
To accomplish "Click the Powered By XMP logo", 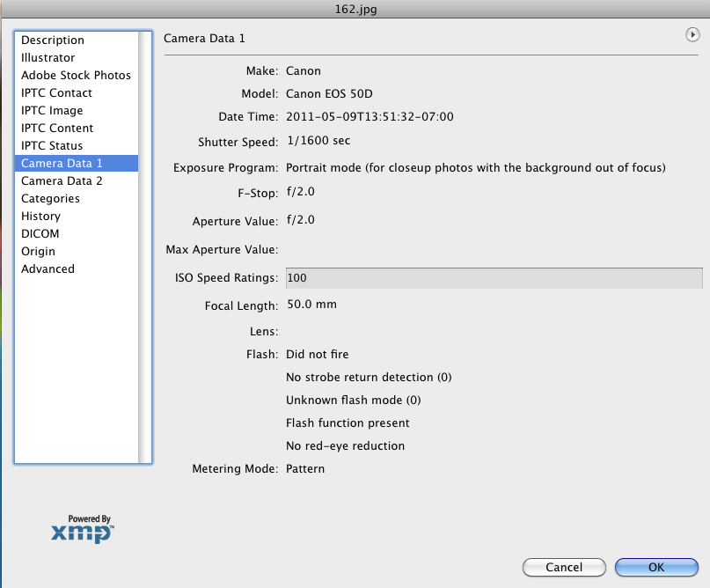I will [83, 529].
